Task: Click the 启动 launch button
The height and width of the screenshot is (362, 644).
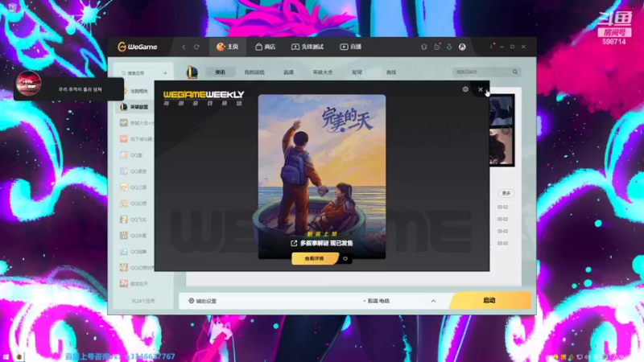Action: click(490, 300)
